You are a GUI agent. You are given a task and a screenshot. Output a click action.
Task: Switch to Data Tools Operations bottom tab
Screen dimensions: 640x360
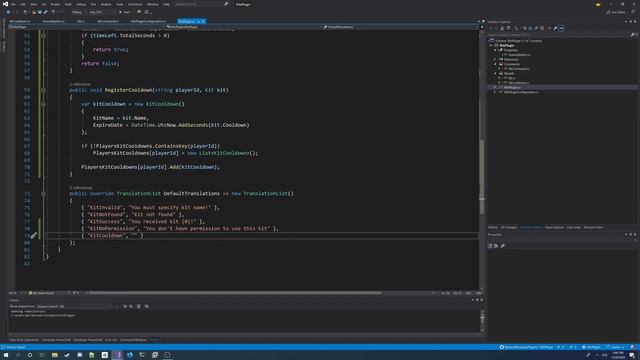click(24, 340)
